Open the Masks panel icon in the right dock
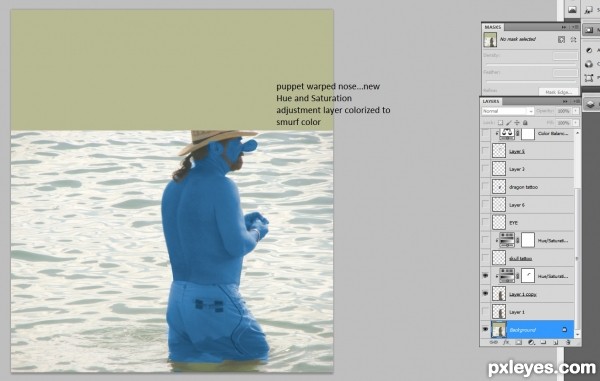This screenshot has width=600, height=381. pos(589,29)
